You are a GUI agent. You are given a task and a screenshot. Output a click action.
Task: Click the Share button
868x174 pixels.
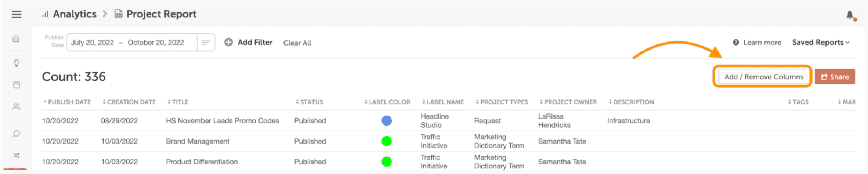[835, 77]
